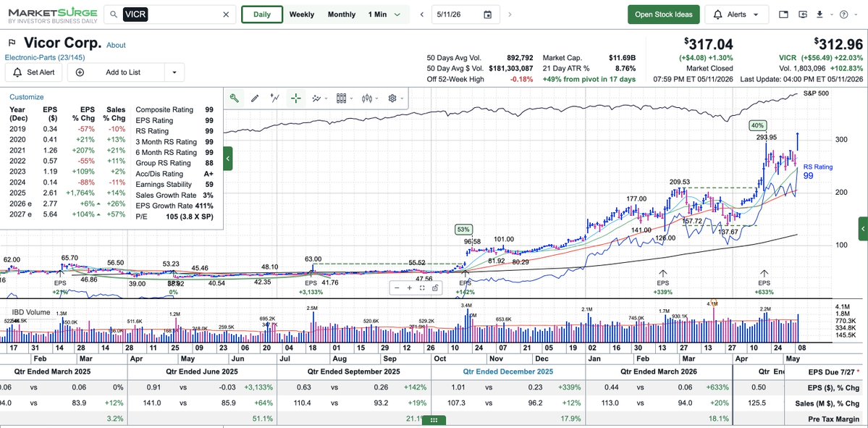868x428 pixels.
Task: Expand the arrow beside help icon
Action: click(x=854, y=15)
